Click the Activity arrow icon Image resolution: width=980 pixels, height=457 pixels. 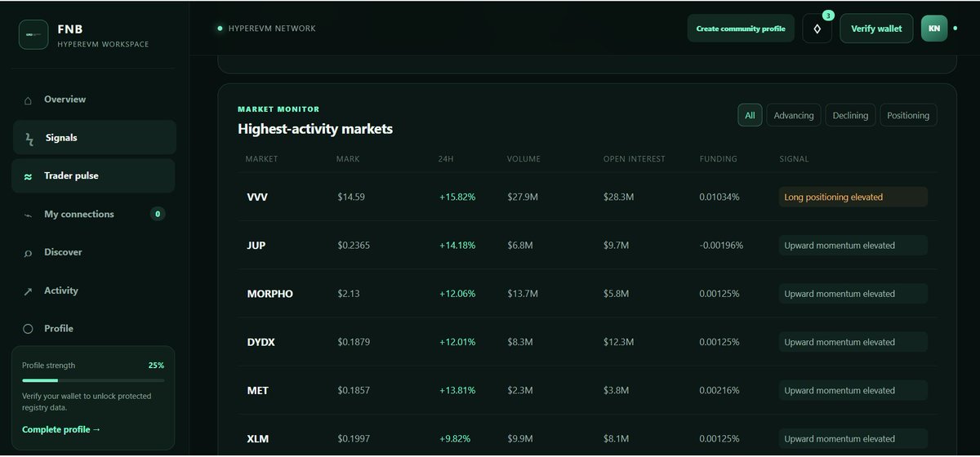coord(28,291)
